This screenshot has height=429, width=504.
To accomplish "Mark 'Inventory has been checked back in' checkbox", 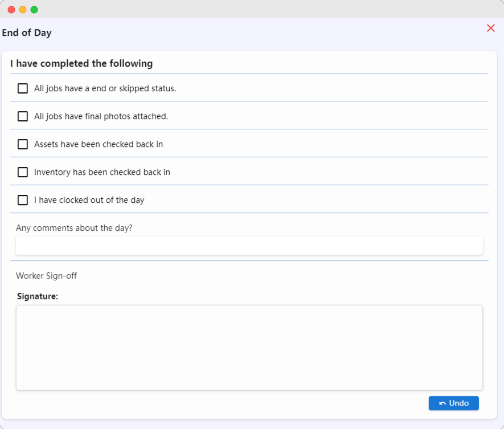I will tap(23, 172).
